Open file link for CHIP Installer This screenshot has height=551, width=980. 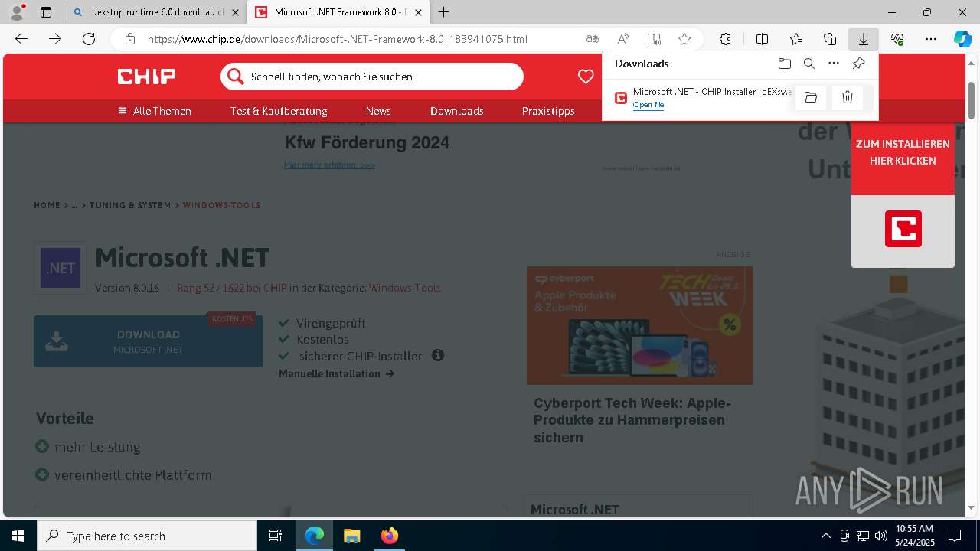coord(648,105)
